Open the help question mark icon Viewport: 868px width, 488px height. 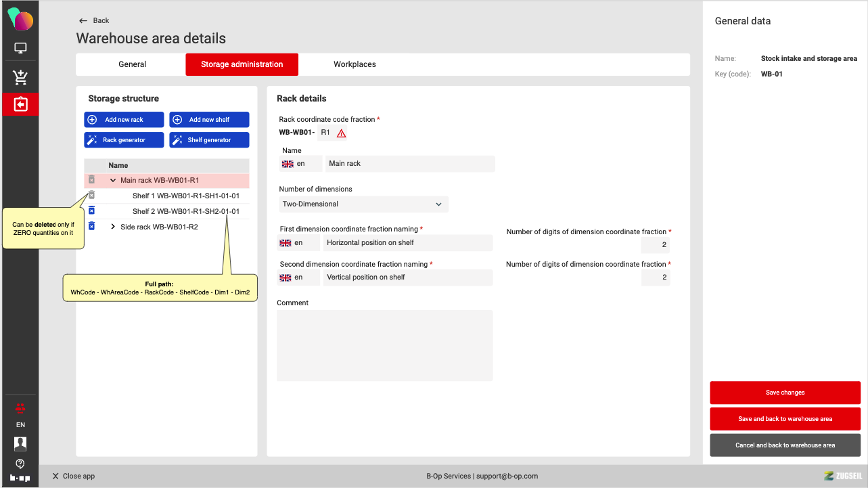(x=20, y=464)
